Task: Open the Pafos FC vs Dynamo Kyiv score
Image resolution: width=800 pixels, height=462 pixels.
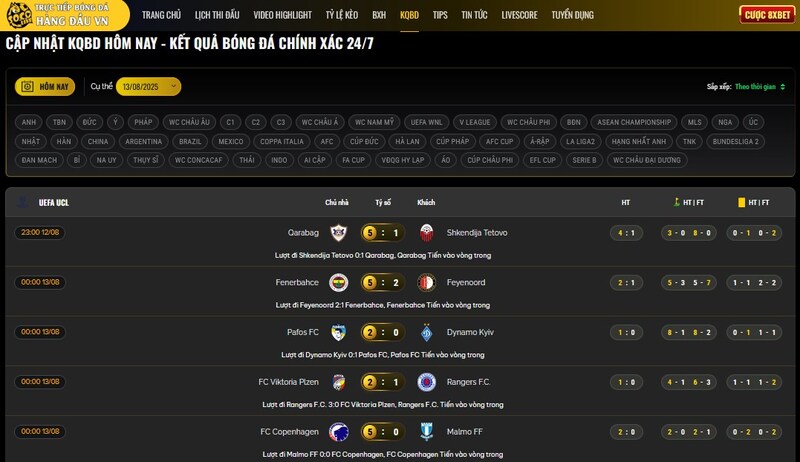Action: [x=383, y=332]
